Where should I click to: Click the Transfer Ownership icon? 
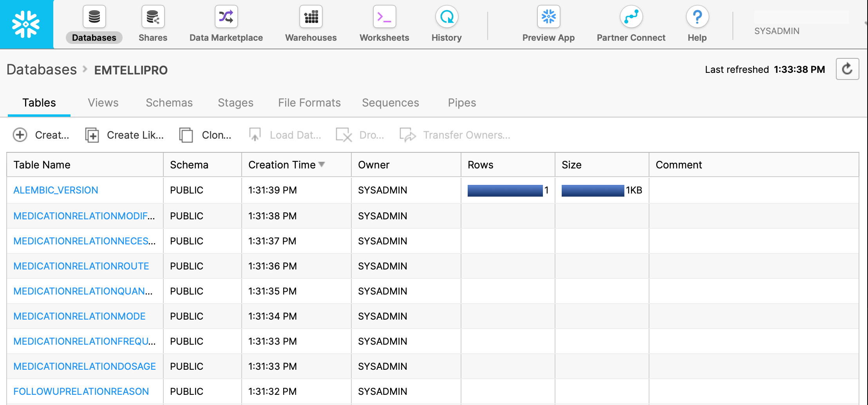[x=407, y=135]
